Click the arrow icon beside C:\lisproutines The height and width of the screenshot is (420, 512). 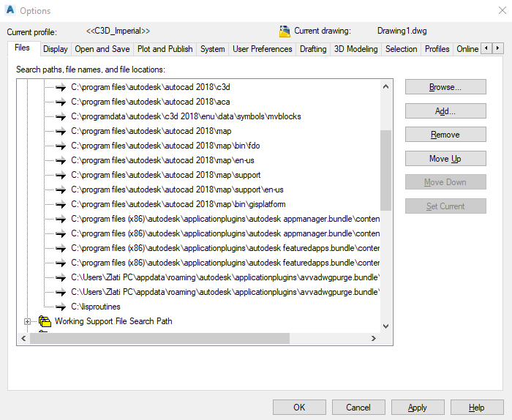click(x=61, y=307)
